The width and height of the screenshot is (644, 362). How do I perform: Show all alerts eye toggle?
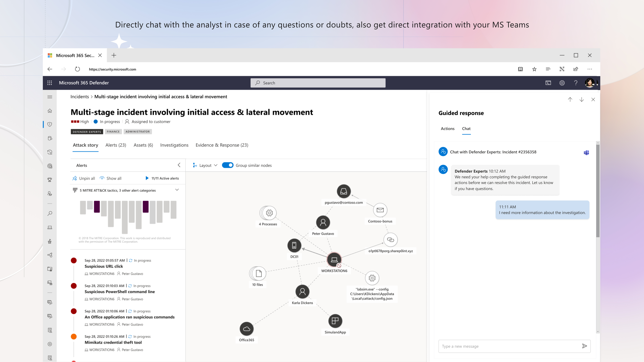[110, 178]
